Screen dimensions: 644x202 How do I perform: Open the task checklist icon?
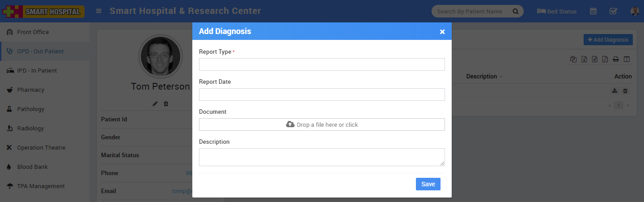[x=614, y=11]
